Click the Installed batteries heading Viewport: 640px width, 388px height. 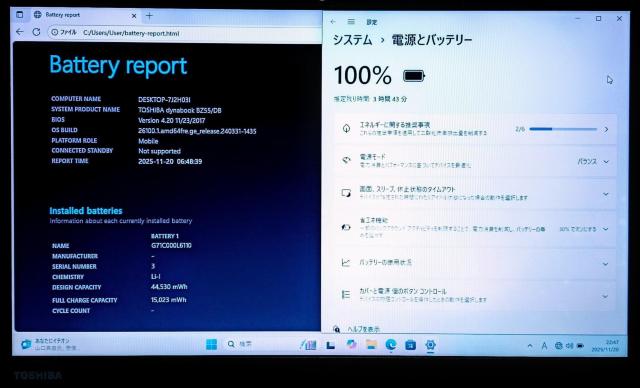click(x=86, y=211)
